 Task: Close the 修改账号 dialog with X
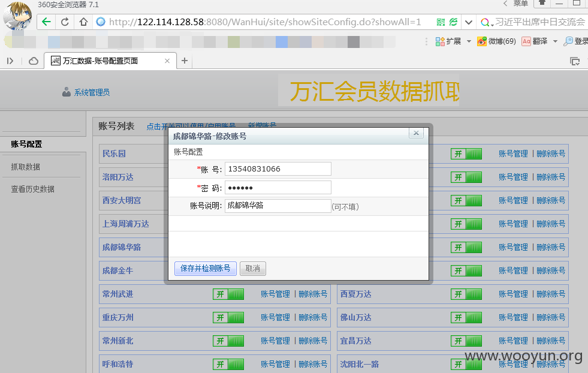[416, 133]
